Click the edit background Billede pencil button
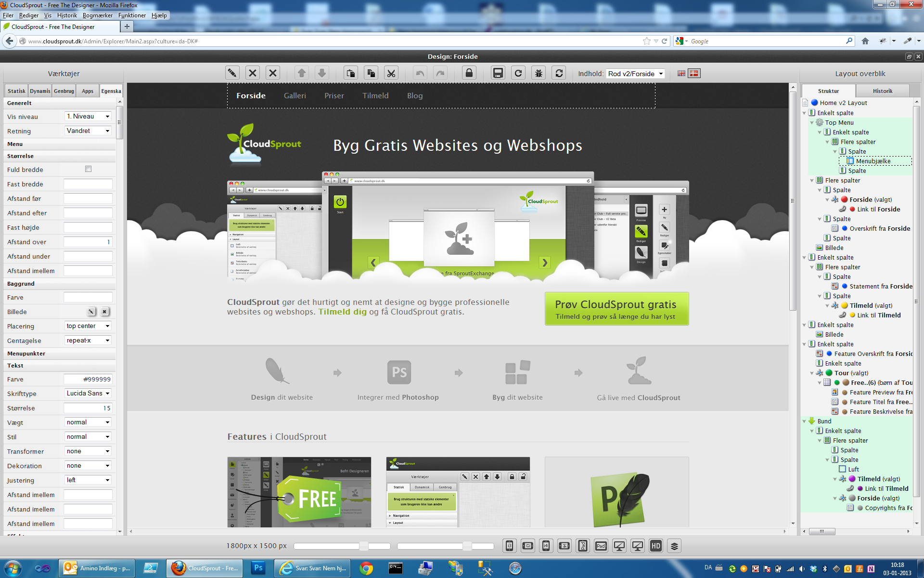Viewport: 924px width, 578px height. pyautogui.click(x=91, y=312)
